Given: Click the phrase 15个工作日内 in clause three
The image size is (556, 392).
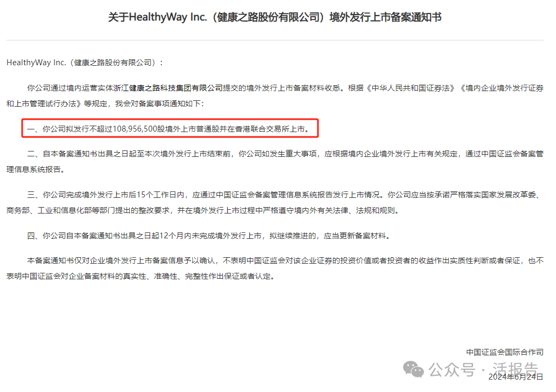Looking at the screenshot, I should pos(161,195).
